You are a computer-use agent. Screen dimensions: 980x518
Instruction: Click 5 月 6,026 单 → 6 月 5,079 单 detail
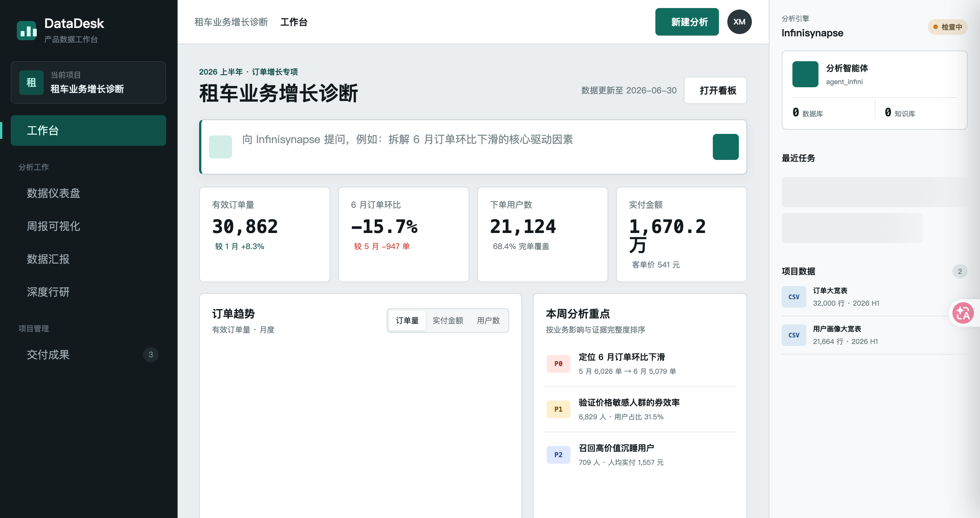click(627, 371)
